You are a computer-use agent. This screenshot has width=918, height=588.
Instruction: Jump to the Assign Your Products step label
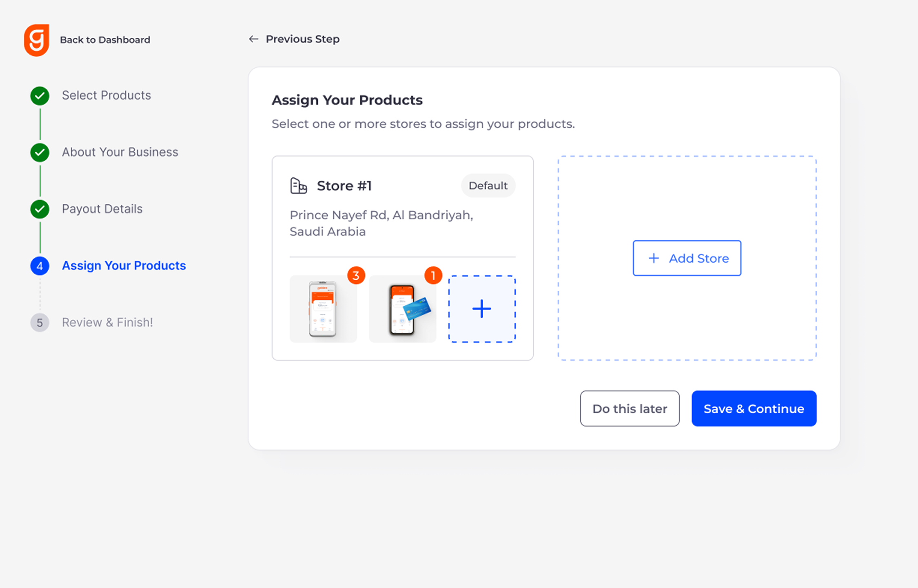(124, 266)
